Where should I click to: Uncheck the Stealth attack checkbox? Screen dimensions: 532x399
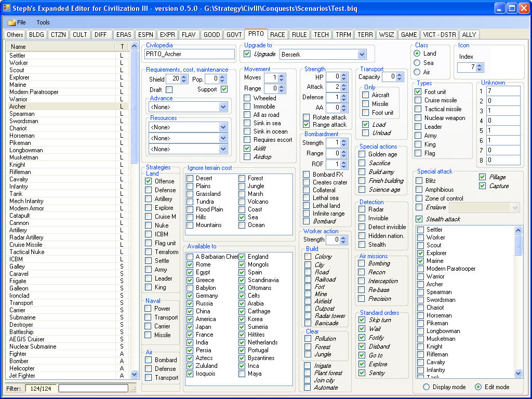pyautogui.click(x=419, y=219)
